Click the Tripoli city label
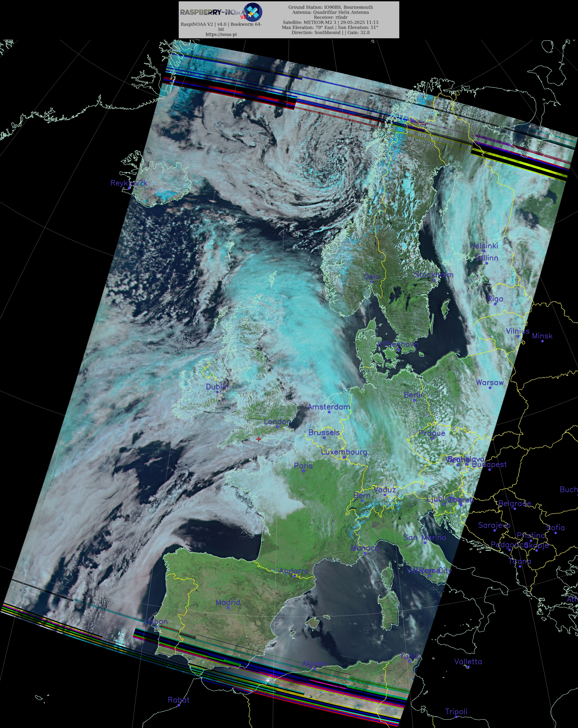 tap(456, 712)
